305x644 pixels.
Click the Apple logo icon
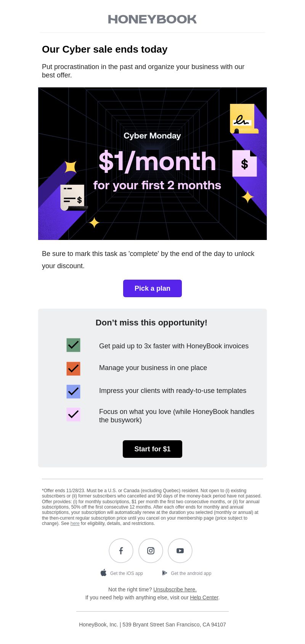coord(103,573)
